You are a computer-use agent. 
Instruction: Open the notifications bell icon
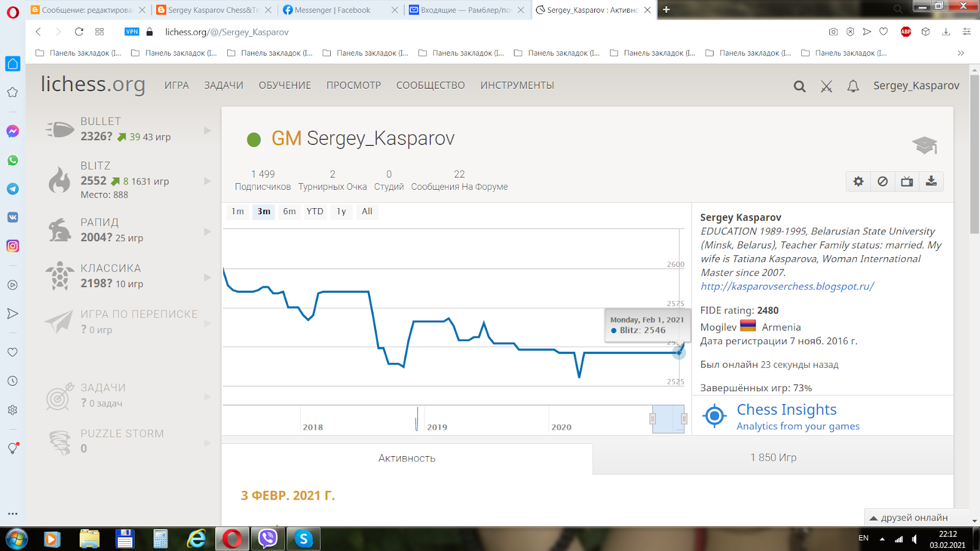click(x=853, y=86)
